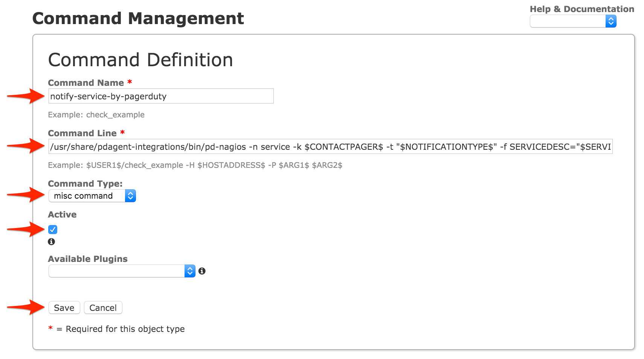Click the red arrow next to Command Type
This screenshot has width=644, height=359.
click(26, 195)
